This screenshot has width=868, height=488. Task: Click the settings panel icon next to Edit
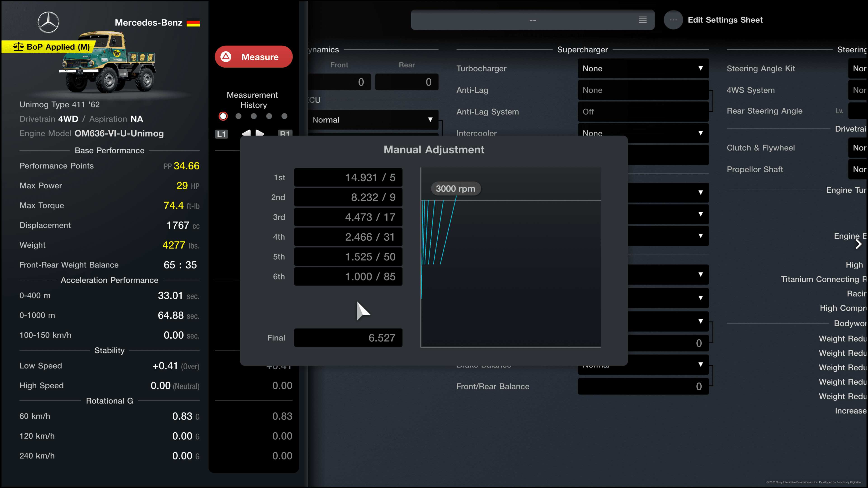coord(672,20)
